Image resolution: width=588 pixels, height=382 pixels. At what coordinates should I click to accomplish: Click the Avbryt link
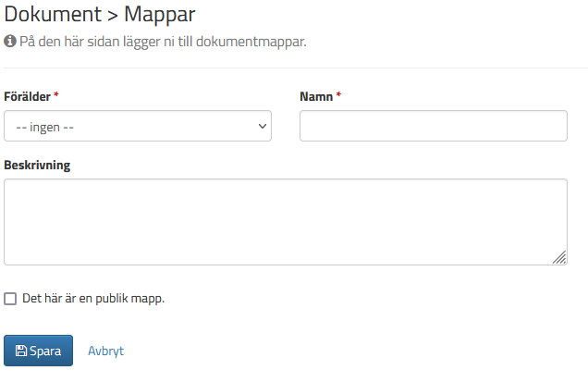coord(105,351)
